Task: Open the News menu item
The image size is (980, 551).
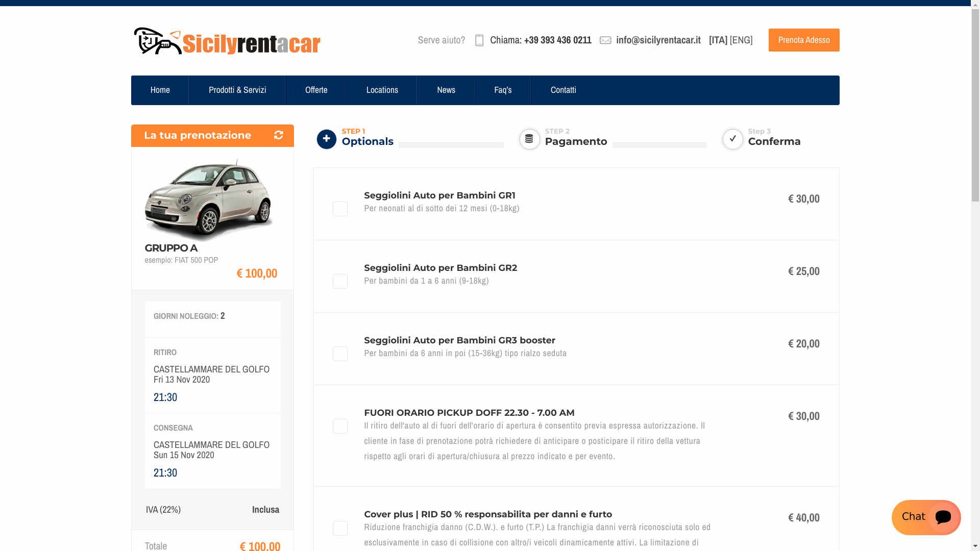Action: point(446,90)
